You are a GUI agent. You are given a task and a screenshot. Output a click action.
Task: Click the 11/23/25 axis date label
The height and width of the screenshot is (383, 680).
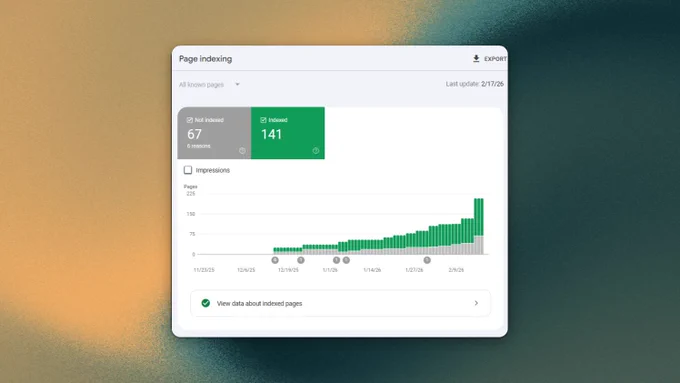tap(204, 270)
